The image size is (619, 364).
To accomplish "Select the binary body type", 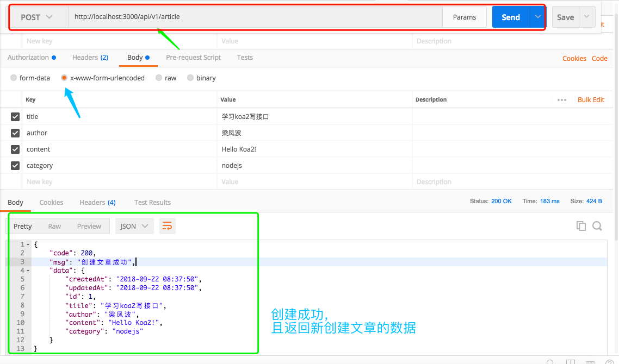I will [x=190, y=78].
